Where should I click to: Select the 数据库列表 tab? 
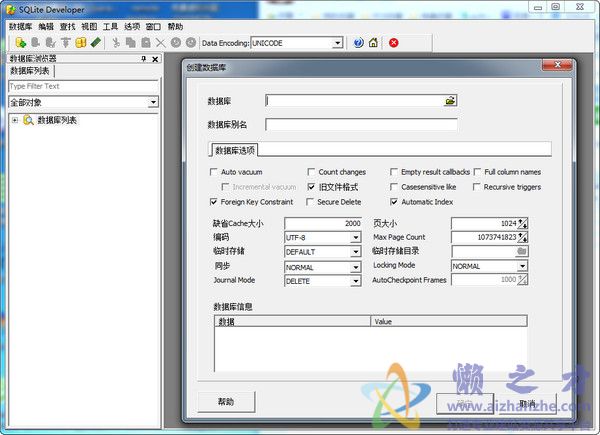[30, 71]
